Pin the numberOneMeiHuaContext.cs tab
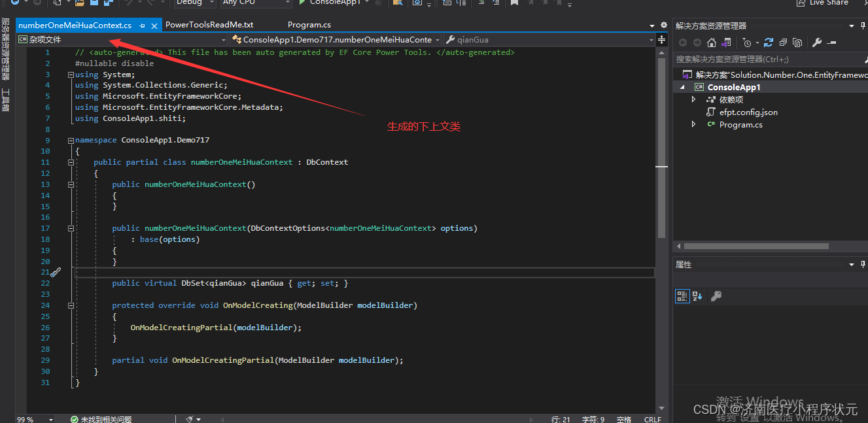868x423 pixels. tap(143, 25)
